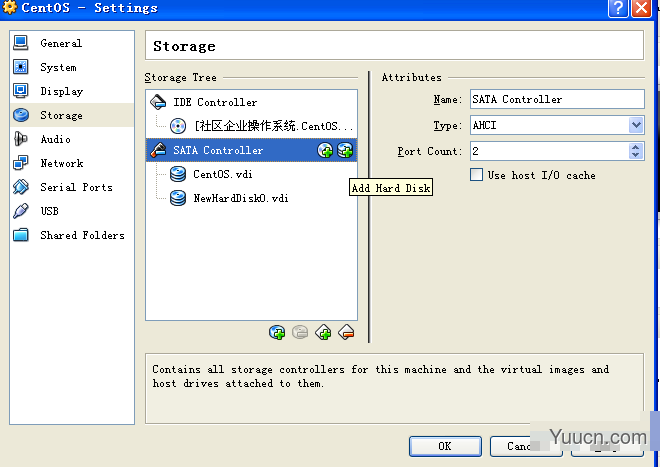
Task: Increase Port Count with up arrow
Action: click(636, 147)
